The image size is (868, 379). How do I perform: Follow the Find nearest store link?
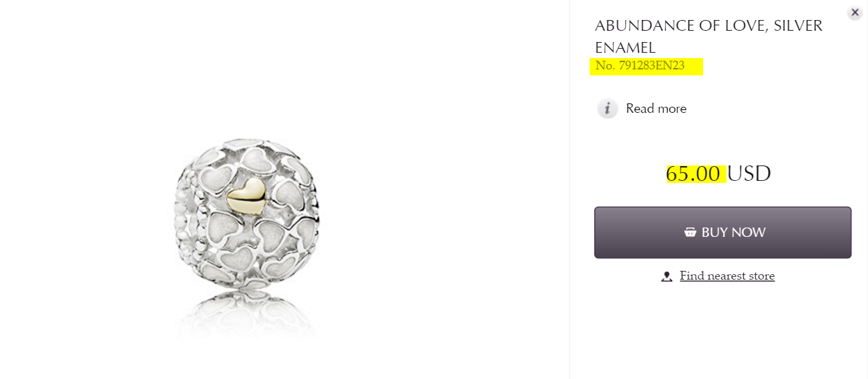(x=727, y=276)
